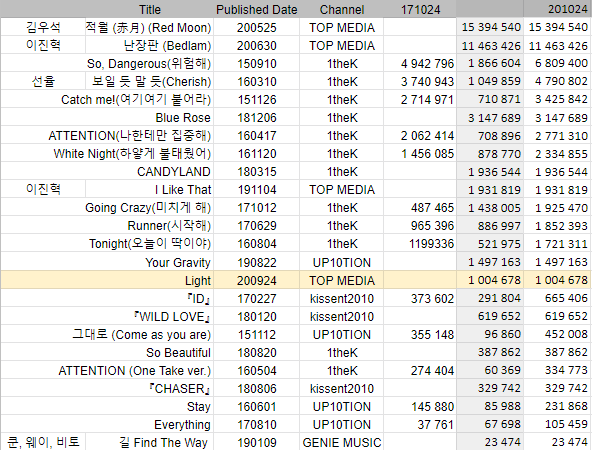The height and width of the screenshot is (450, 592).
Task: Click the ATTENTION(나한테만 집중해) cell
Action: (x=107, y=136)
